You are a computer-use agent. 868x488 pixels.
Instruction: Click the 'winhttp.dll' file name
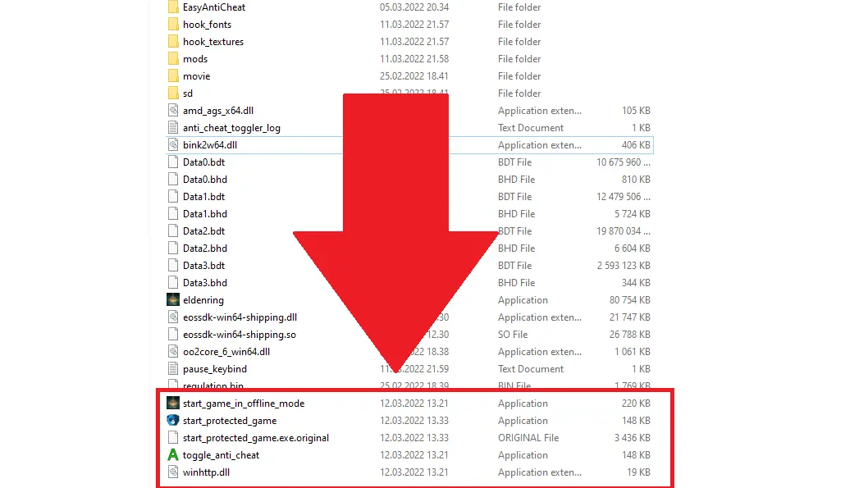206,472
